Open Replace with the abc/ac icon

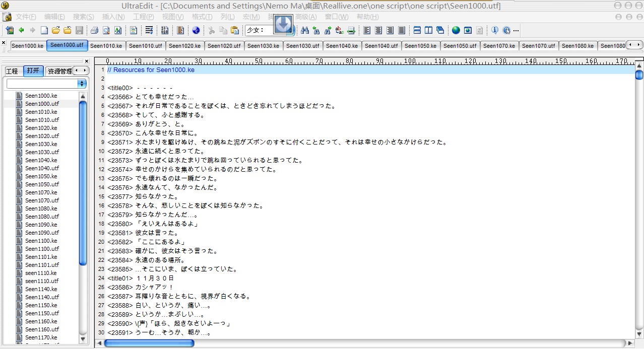click(340, 30)
